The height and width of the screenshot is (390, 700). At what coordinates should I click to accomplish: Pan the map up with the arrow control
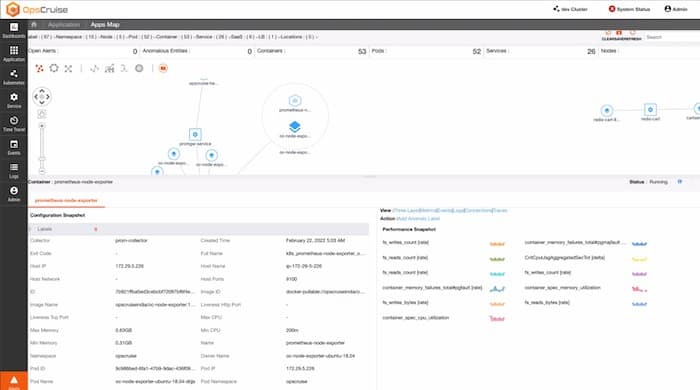point(42,91)
